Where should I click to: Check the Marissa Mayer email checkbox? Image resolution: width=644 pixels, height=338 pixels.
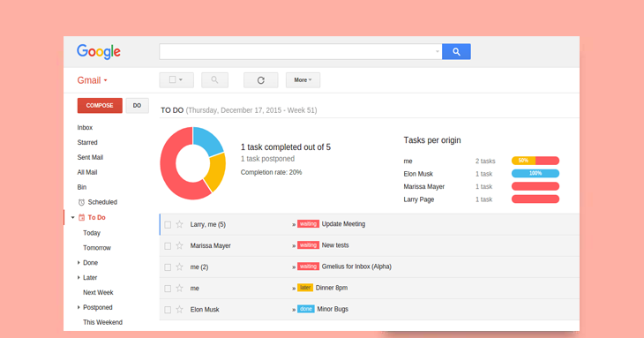(x=168, y=246)
